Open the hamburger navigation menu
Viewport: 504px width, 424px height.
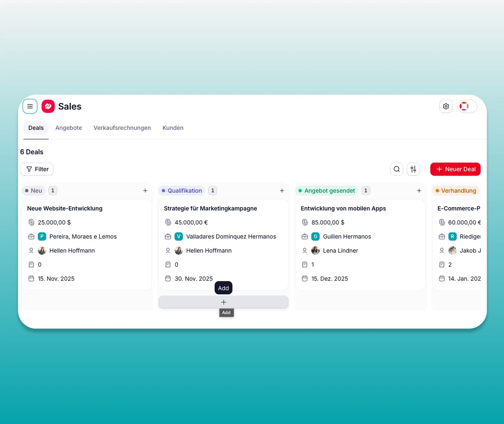30,106
